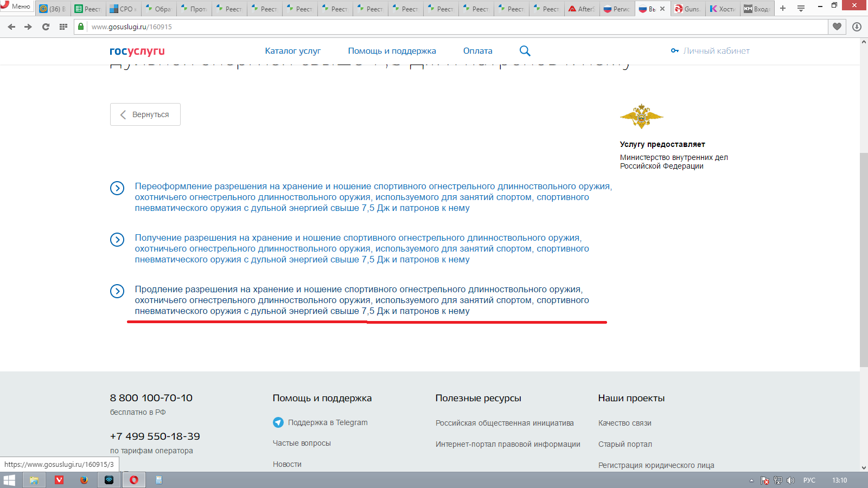The image size is (868, 488).
Task: Open Регистрация юридического лица footer link
Action: click(656, 465)
